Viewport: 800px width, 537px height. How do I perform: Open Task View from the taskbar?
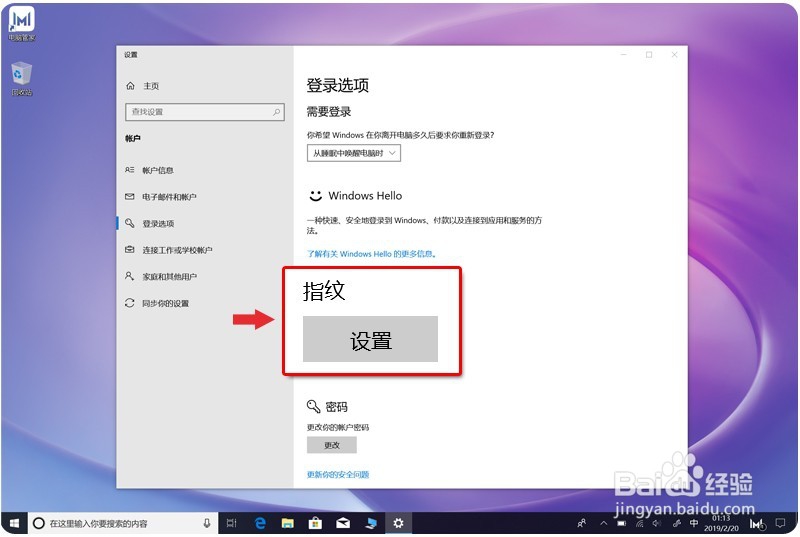(232, 523)
